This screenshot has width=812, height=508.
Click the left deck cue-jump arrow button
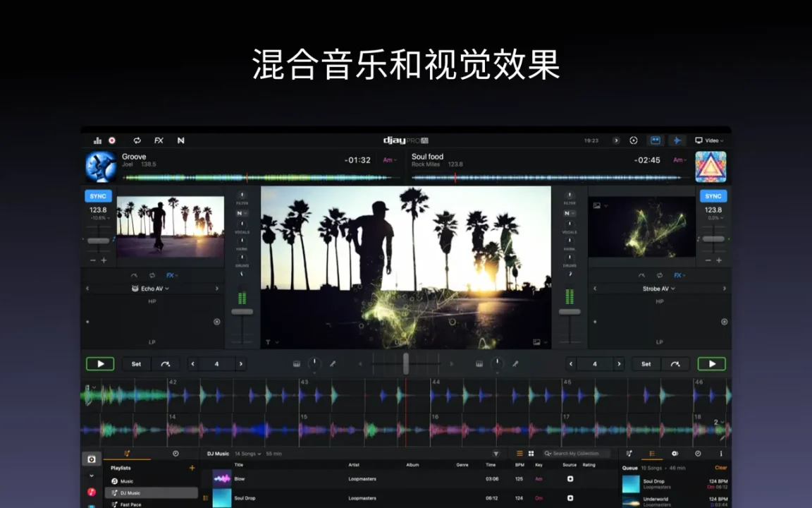165,364
